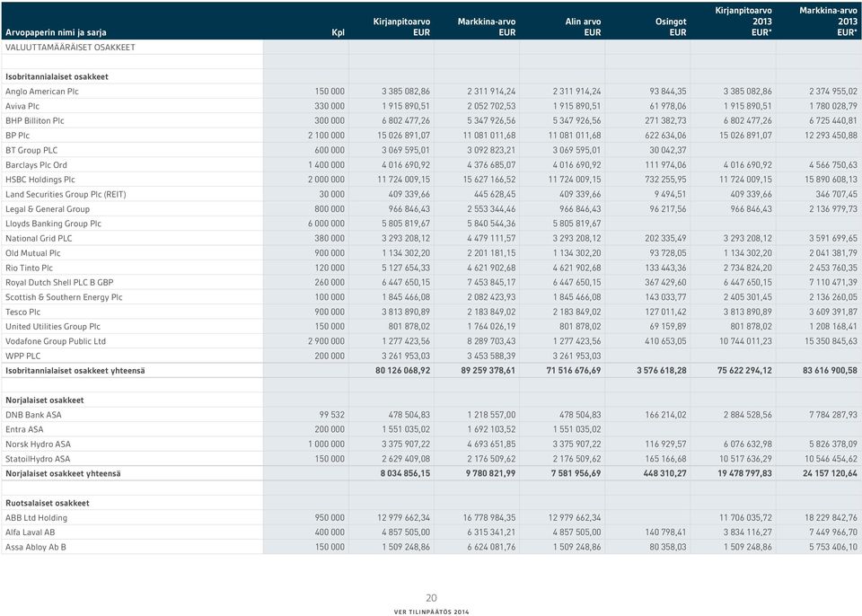Click the 'Norjalaiset osakkeet yhteensä' total label
Image resolution: width=862 pixels, height=616 pixels.
point(63,473)
